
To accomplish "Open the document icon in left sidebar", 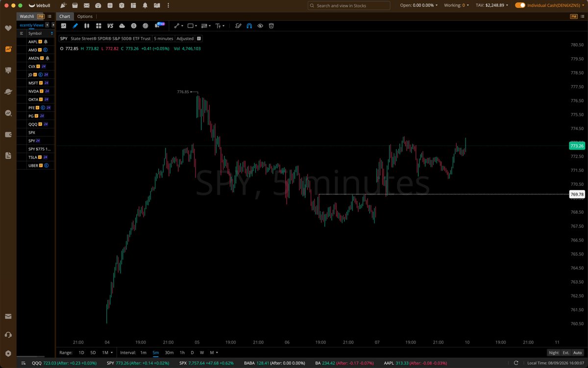I will click(8, 155).
